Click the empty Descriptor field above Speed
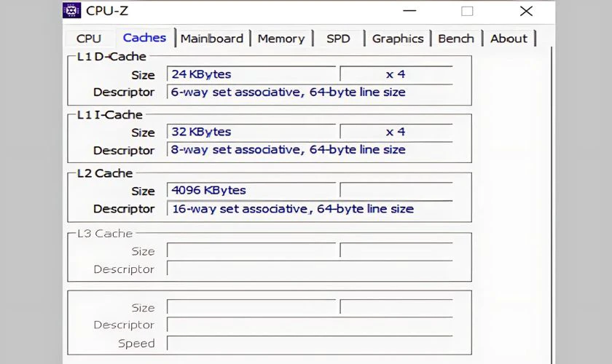Screen dimensions: 612x364 [x=310, y=325]
